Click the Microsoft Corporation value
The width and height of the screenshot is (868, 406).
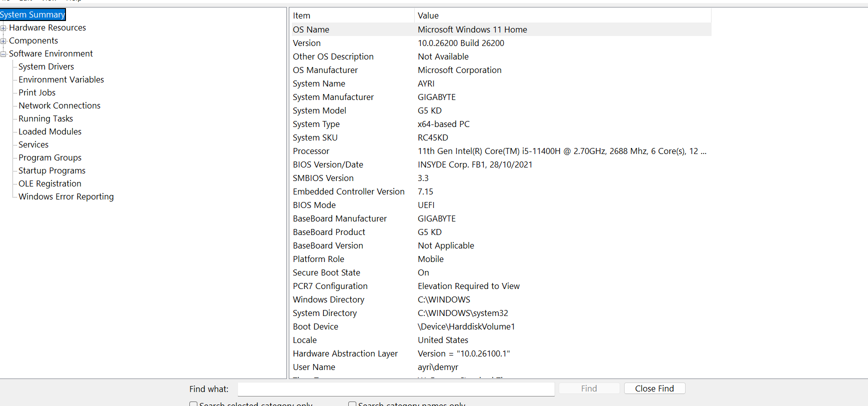coord(460,70)
